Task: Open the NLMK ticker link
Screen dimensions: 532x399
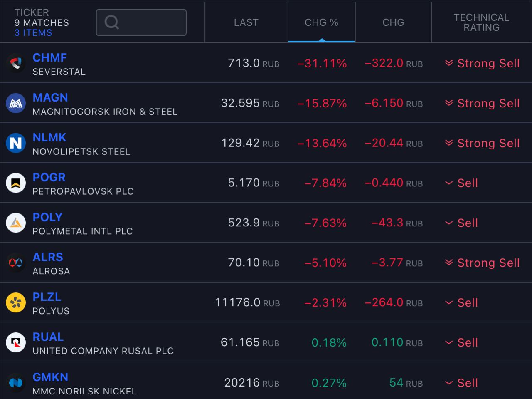Action: (x=49, y=137)
